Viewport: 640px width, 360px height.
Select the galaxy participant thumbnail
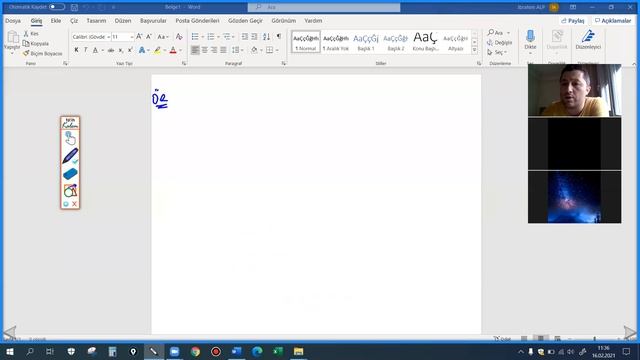575,197
